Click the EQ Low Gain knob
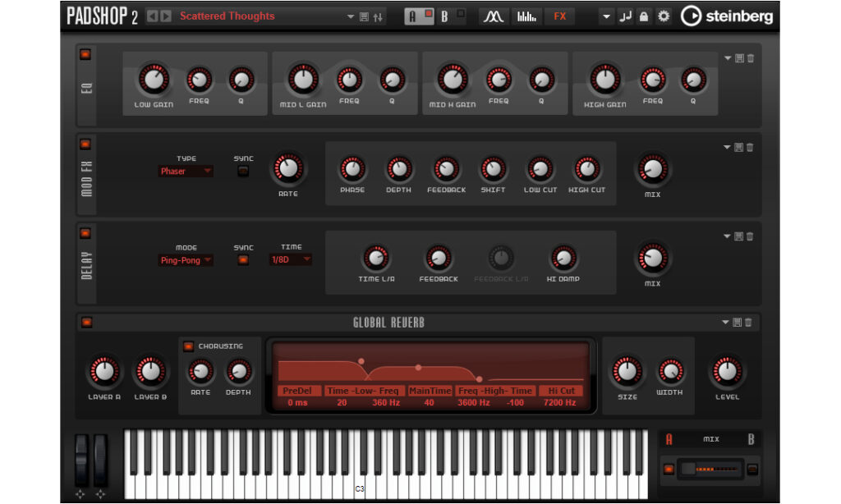 point(154,80)
